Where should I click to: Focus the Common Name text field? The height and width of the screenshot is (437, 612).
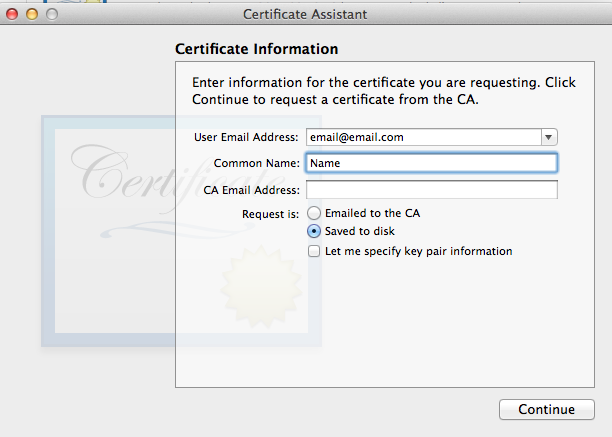tap(432, 163)
